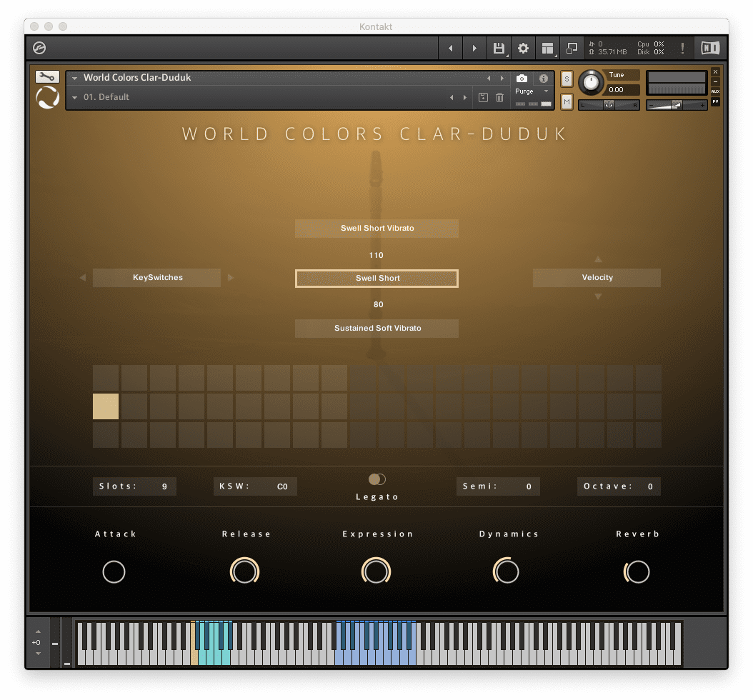Click previous arrow beside World Colors Clar-Duduk
The image size is (753, 700).
[489, 79]
